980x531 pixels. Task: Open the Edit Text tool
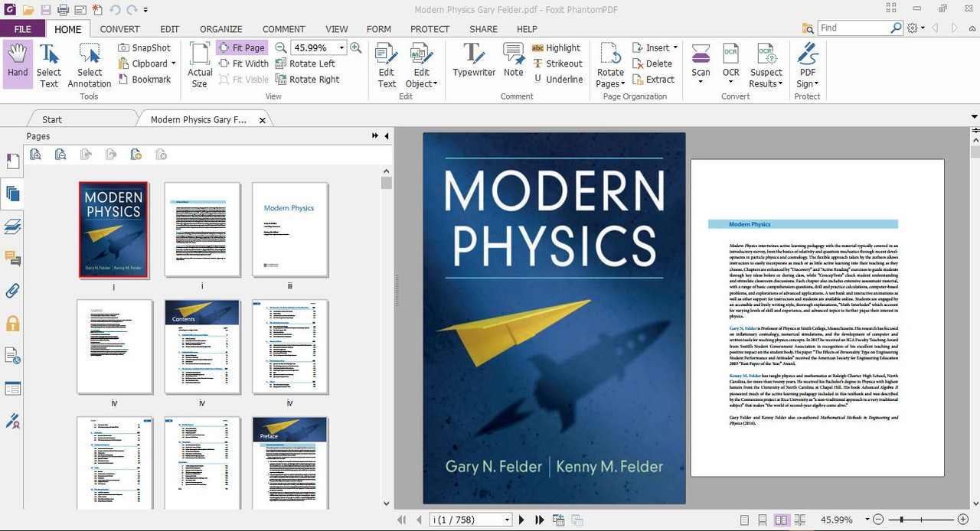pyautogui.click(x=387, y=64)
